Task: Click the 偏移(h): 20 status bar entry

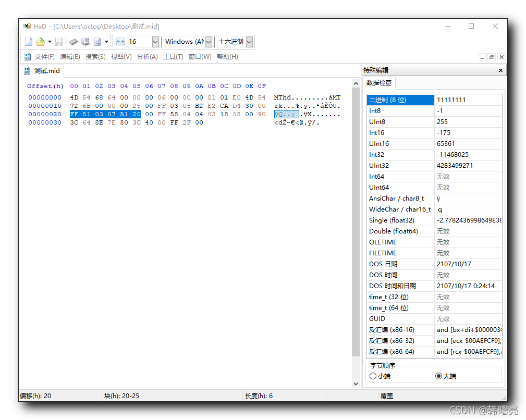Action: [x=35, y=396]
